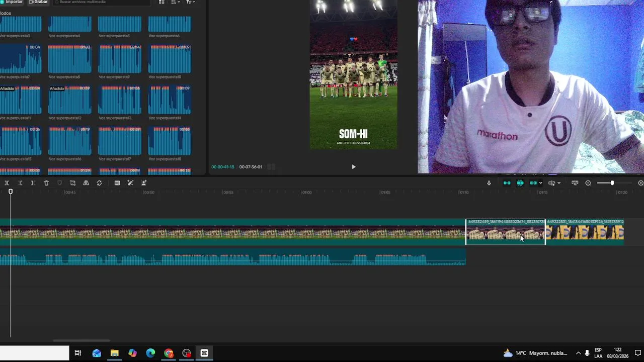This screenshot has width=644, height=362.
Task: Select Voz superpuesta12 audio thumbnail
Action: 70,100
